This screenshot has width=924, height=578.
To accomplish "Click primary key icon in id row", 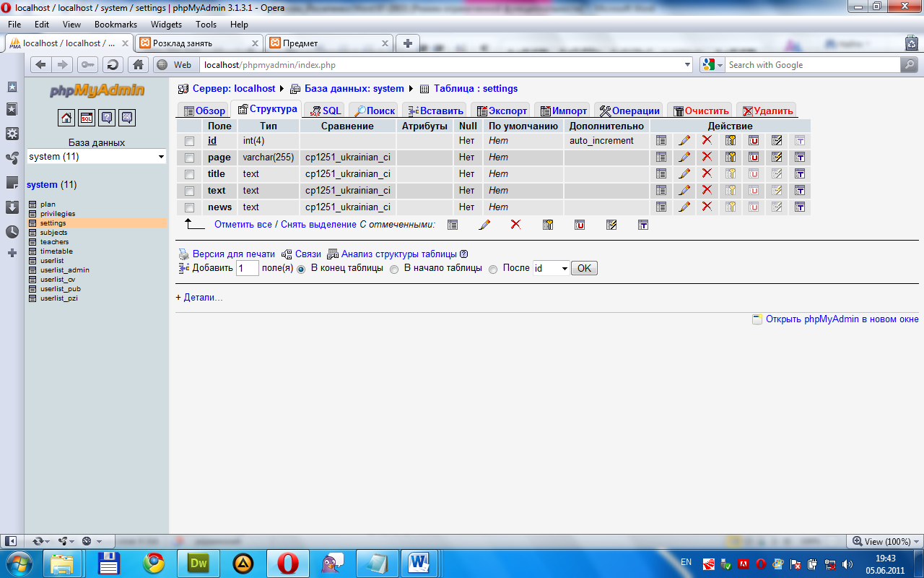I will click(x=731, y=141).
